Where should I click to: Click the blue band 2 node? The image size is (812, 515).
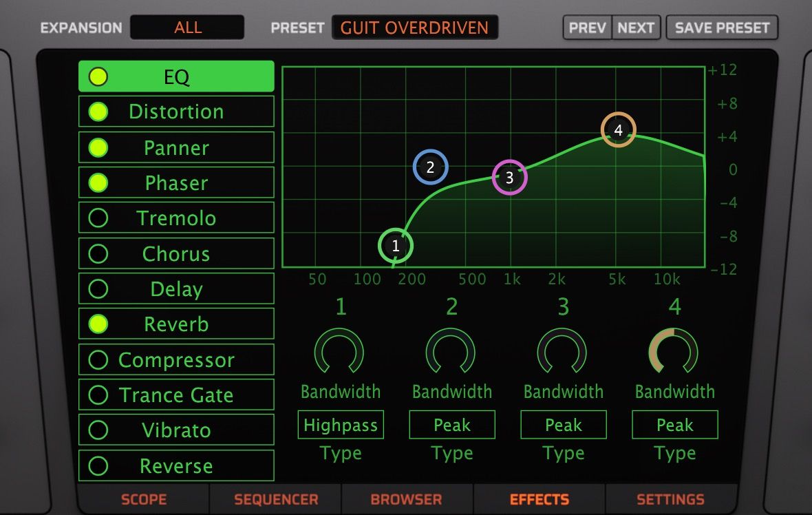(431, 167)
